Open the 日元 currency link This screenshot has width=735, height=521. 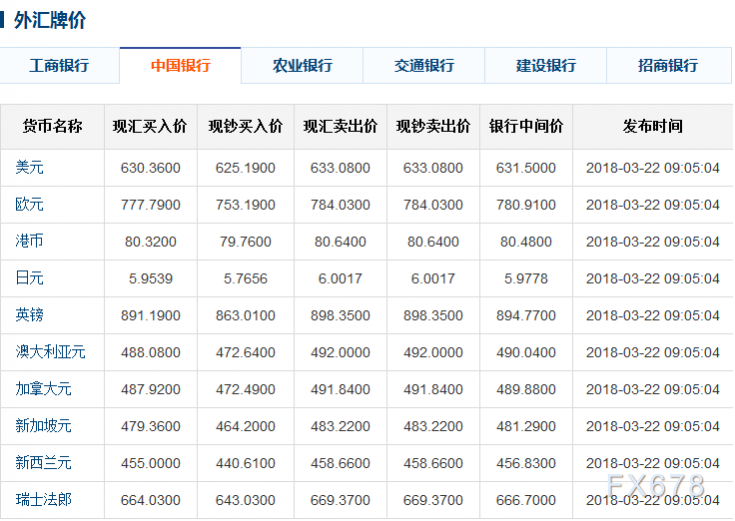[x=29, y=278]
